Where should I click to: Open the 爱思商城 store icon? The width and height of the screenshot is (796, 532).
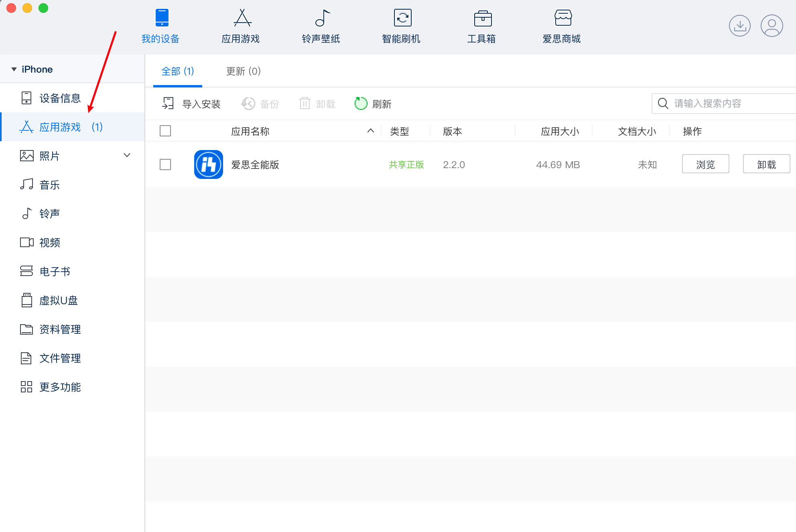tap(563, 18)
